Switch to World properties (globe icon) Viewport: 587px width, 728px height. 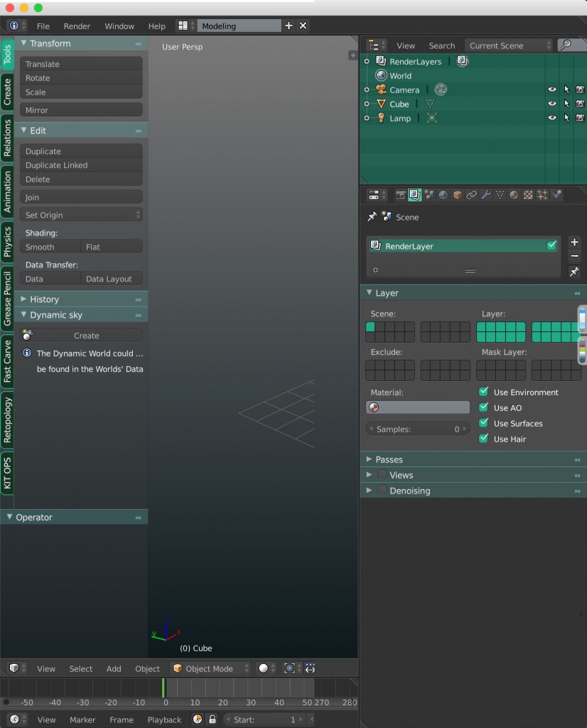(443, 194)
